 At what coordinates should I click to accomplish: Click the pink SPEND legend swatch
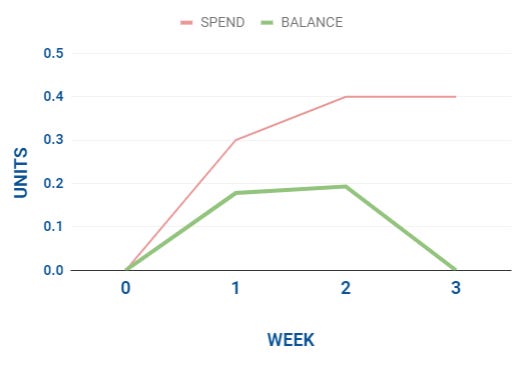pyautogui.click(x=187, y=23)
